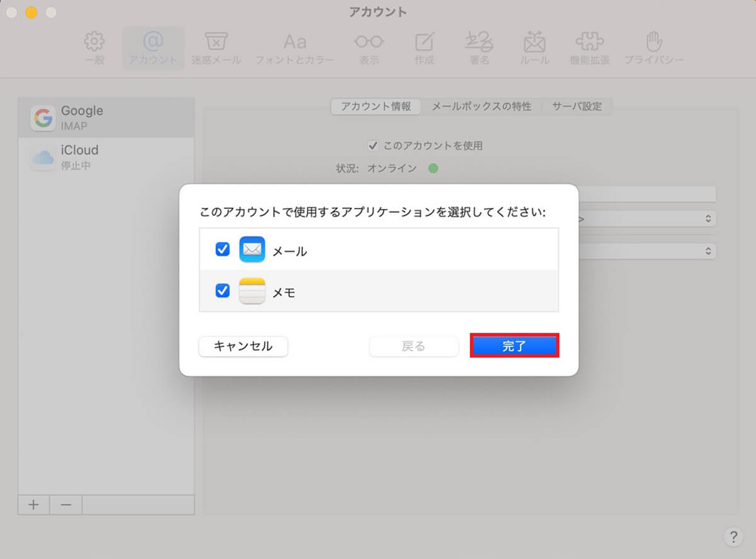
Task: Open the 表示 viewing preferences
Action: [369, 48]
